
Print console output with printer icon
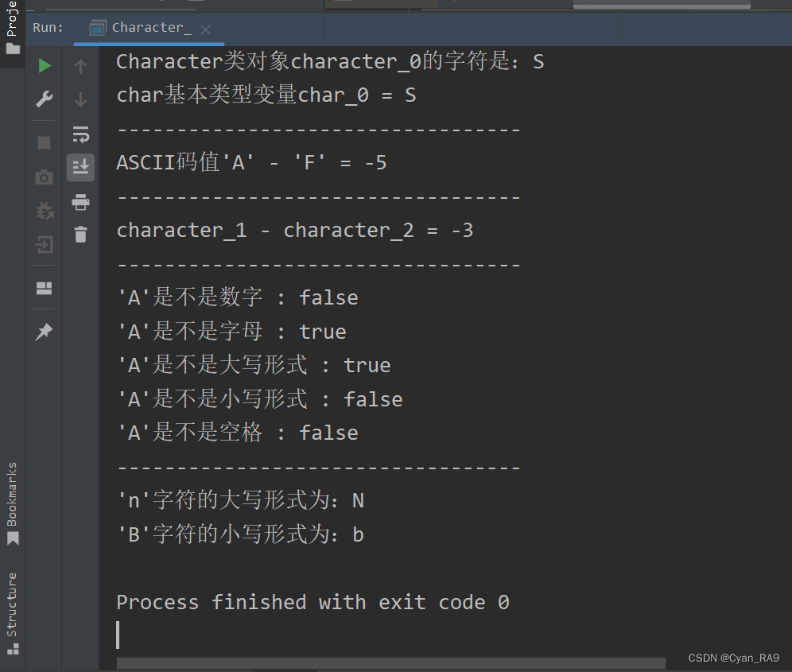[x=81, y=202]
